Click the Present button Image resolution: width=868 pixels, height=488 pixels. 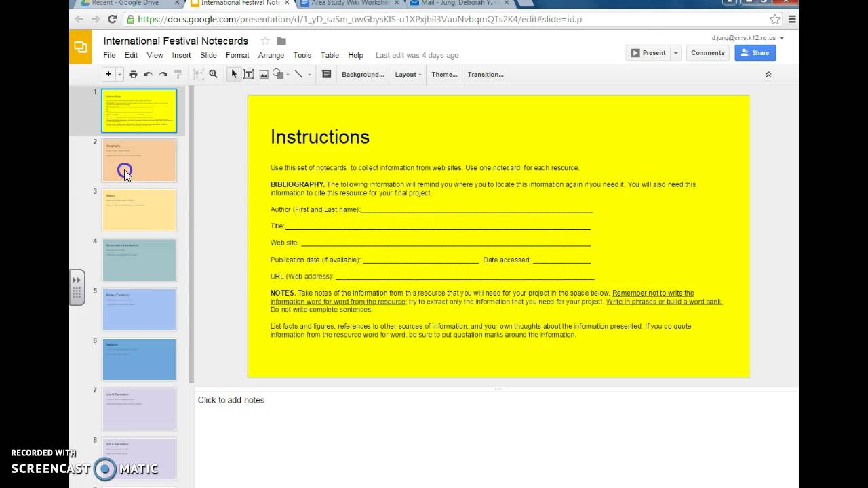(x=648, y=53)
